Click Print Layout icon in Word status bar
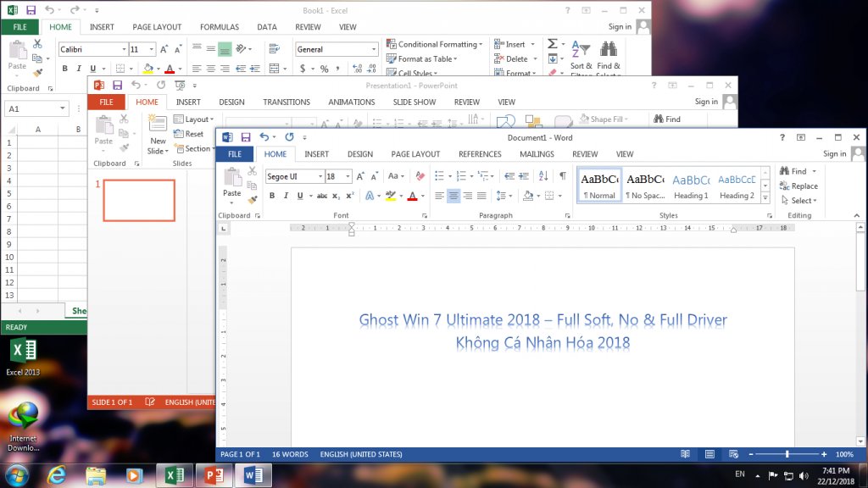Screen dimensions: 868x488 tap(709, 454)
